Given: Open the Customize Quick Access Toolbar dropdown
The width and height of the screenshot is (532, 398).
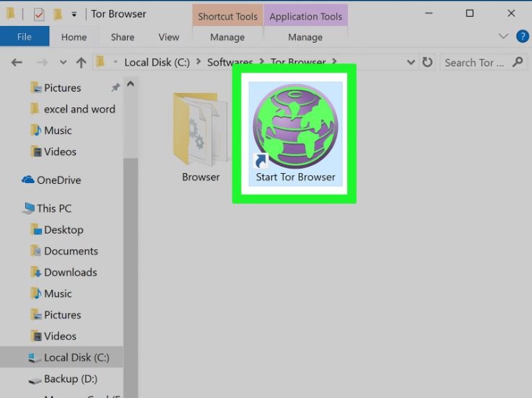Looking at the screenshot, I should coord(74,14).
